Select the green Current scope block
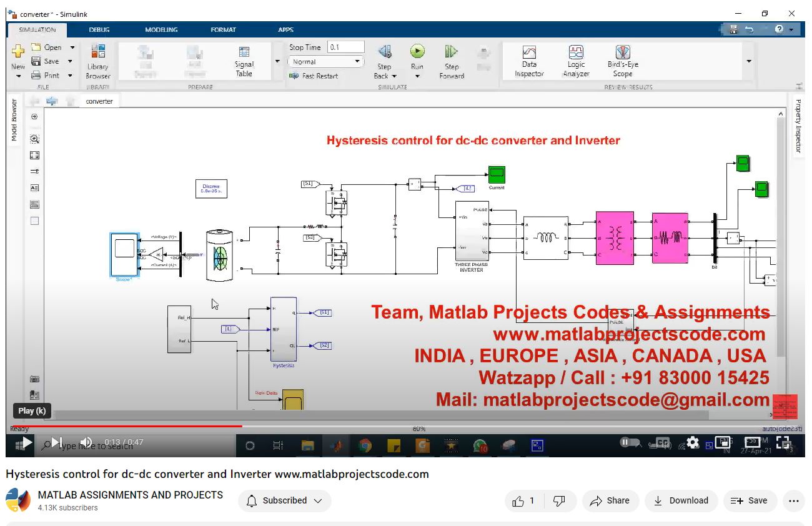The height and width of the screenshot is (526, 812). pyautogui.click(x=497, y=175)
